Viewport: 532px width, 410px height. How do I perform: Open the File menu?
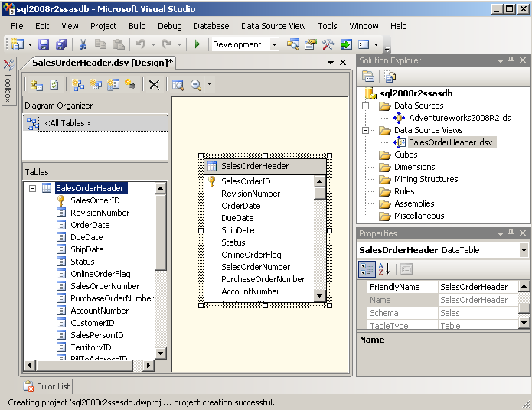(x=17, y=26)
